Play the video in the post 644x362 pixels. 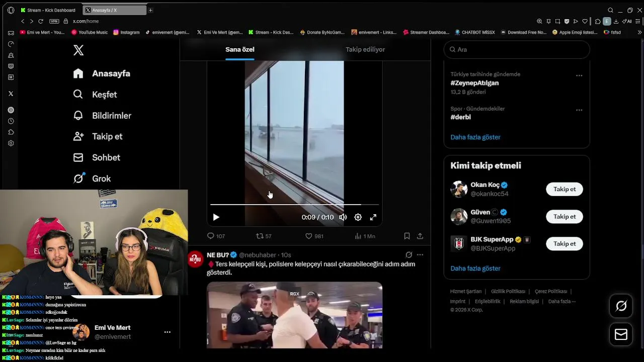click(216, 217)
